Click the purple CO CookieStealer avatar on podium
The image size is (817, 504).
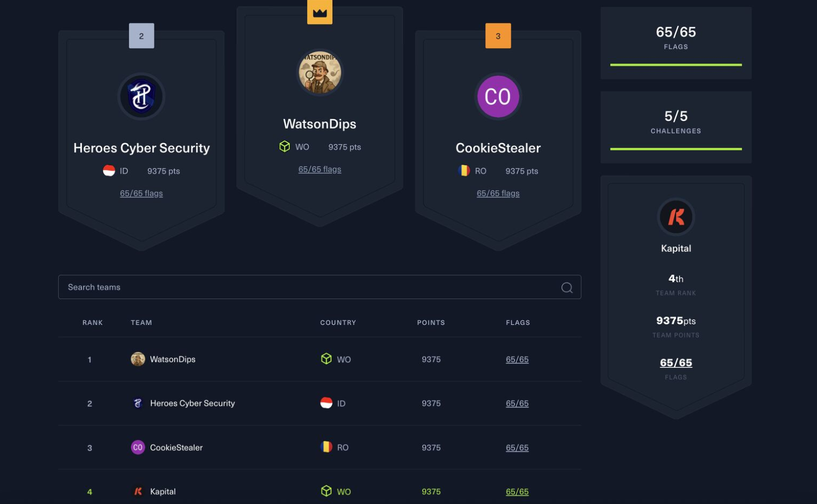pos(498,97)
